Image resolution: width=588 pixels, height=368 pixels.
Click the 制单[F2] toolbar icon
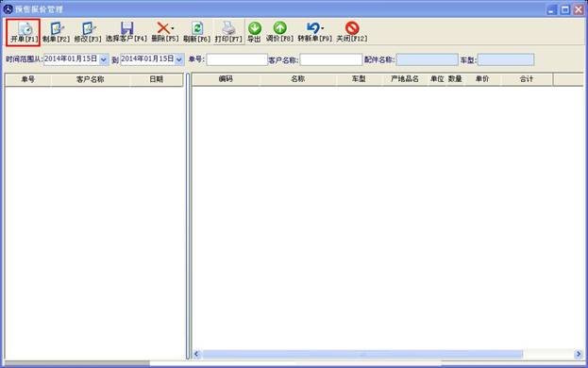(57, 28)
